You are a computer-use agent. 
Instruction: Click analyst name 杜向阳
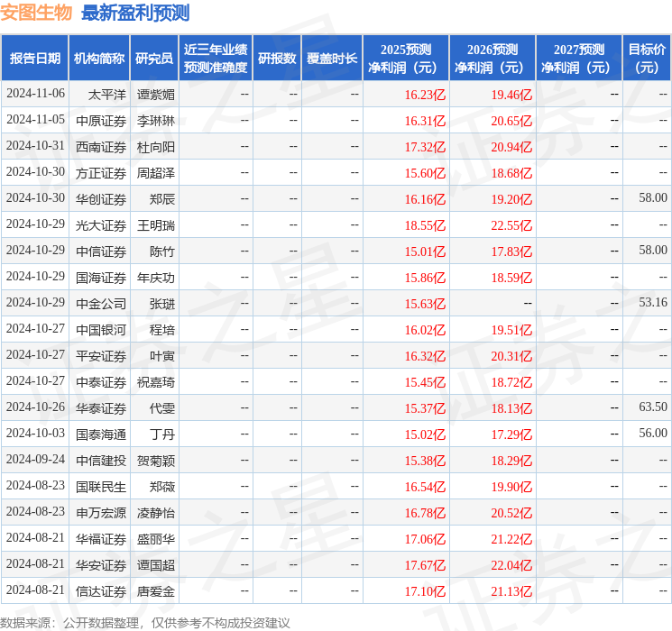[155, 146]
